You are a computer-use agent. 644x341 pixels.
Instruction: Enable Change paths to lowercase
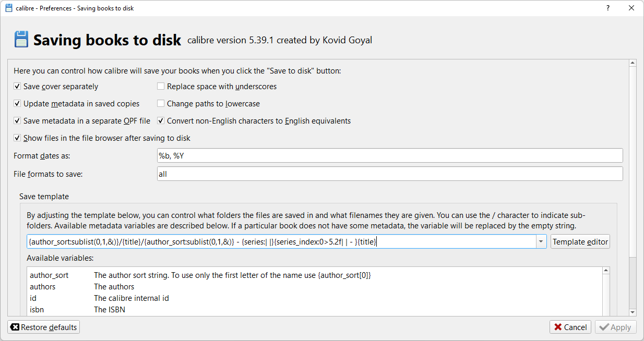[x=161, y=104]
